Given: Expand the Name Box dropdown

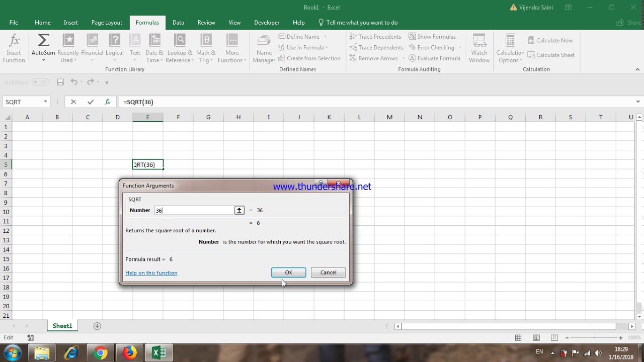Looking at the screenshot, I should (x=45, y=102).
